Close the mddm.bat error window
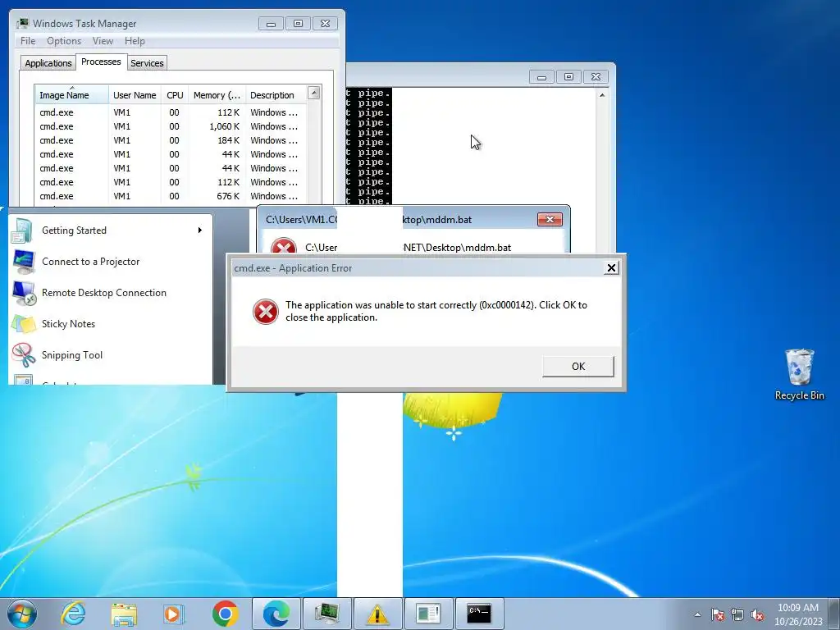The height and width of the screenshot is (630, 840). 550,220
